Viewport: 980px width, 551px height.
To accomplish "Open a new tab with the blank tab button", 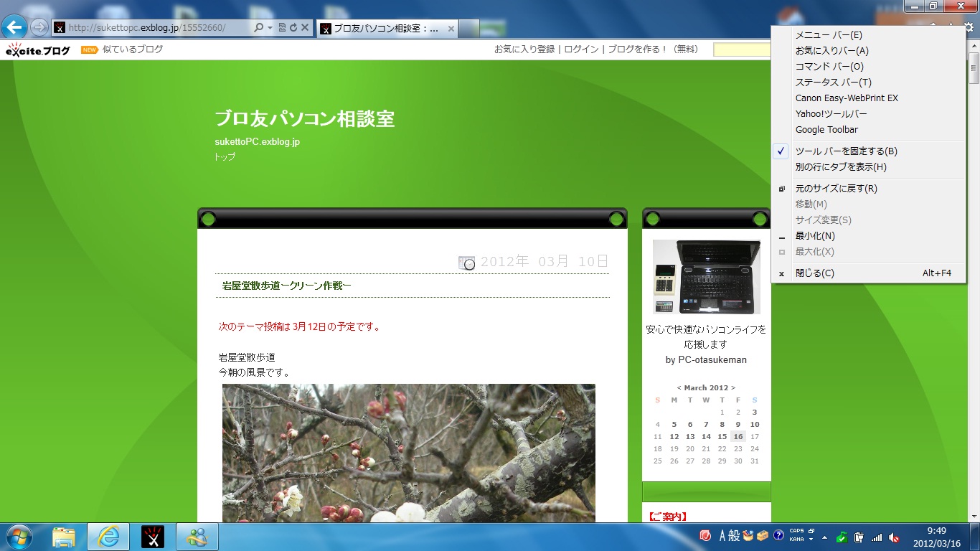I will coord(469,29).
